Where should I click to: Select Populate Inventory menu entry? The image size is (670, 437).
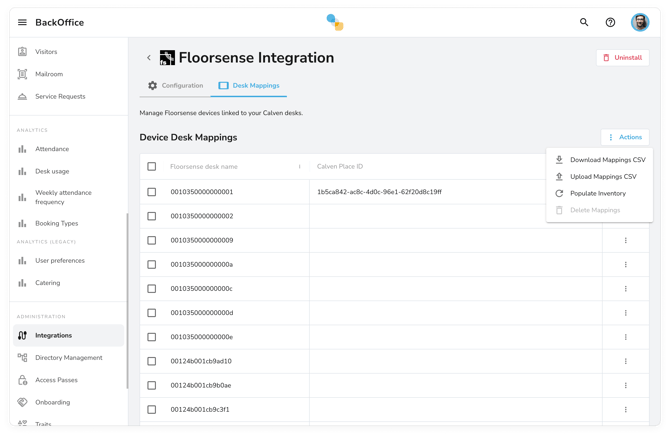pos(599,194)
